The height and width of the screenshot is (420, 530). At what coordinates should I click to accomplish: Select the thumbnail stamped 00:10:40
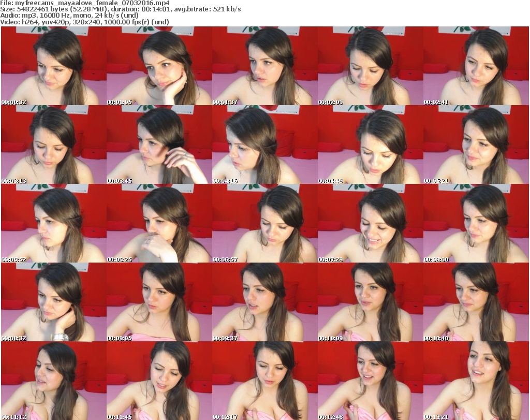(x=476, y=302)
